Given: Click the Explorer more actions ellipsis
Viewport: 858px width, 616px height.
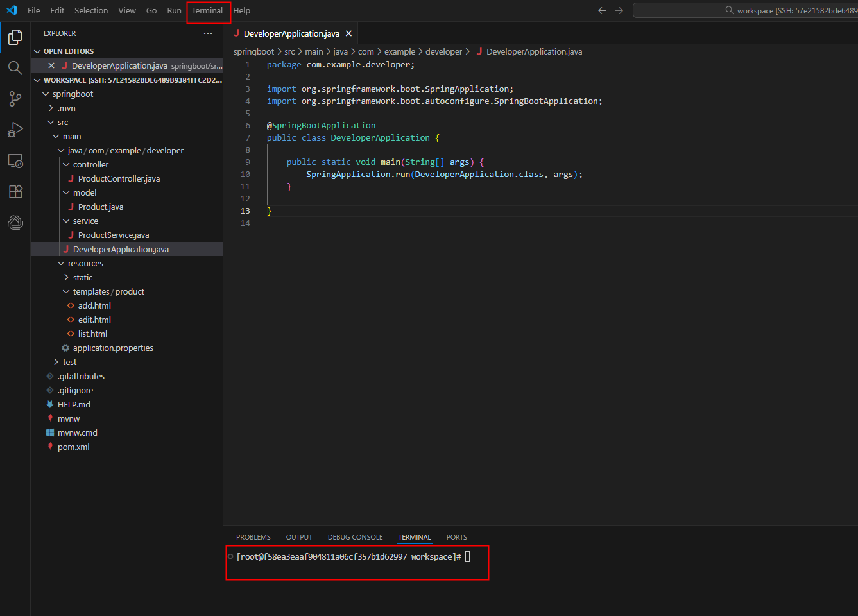Looking at the screenshot, I should point(207,33).
